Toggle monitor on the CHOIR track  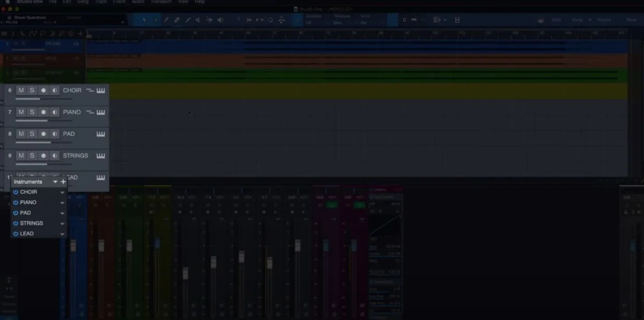click(55, 90)
